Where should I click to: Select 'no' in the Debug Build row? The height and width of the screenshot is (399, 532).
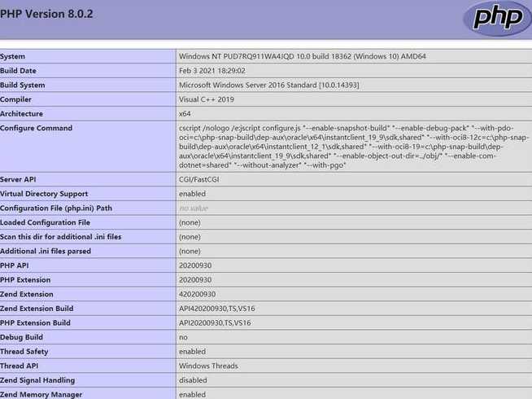[x=183, y=338]
